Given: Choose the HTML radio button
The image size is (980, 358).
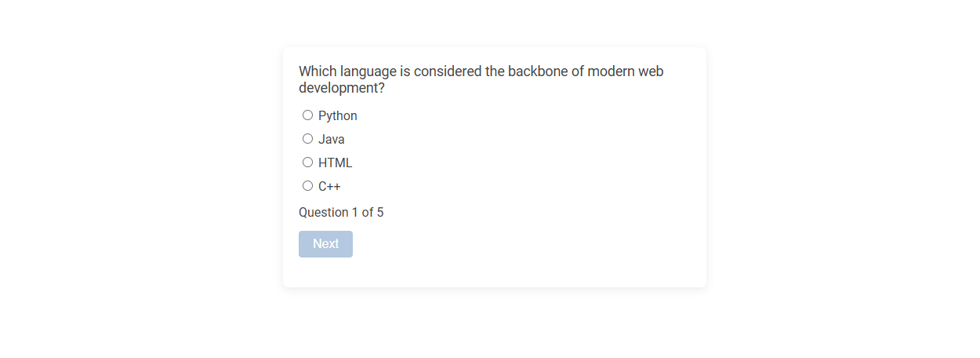Looking at the screenshot, I should (307, 163).
